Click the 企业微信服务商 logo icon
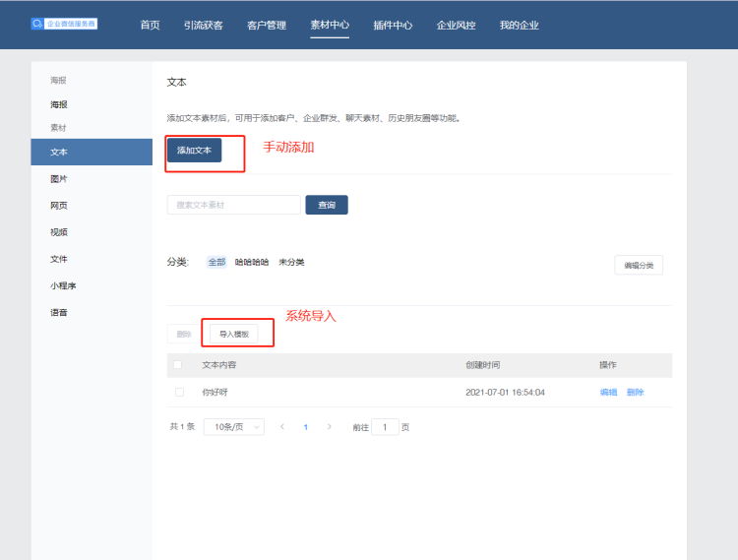The height and width of the screenshot is (560, 738). pos(37,24)
